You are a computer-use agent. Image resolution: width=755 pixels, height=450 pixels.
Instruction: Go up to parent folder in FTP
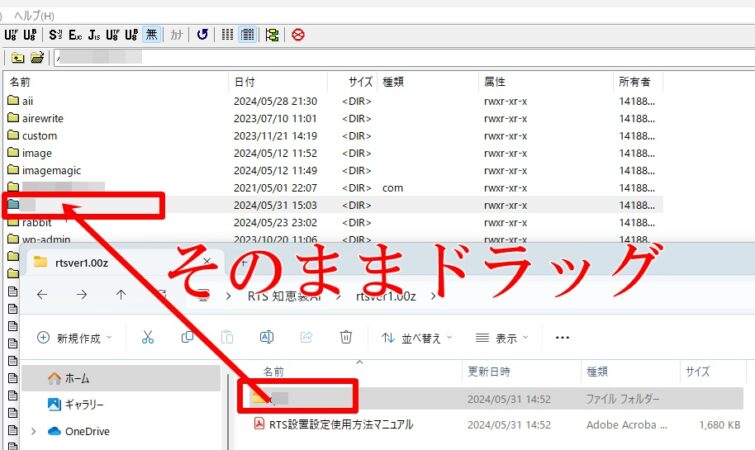click(x=17, y=58)
